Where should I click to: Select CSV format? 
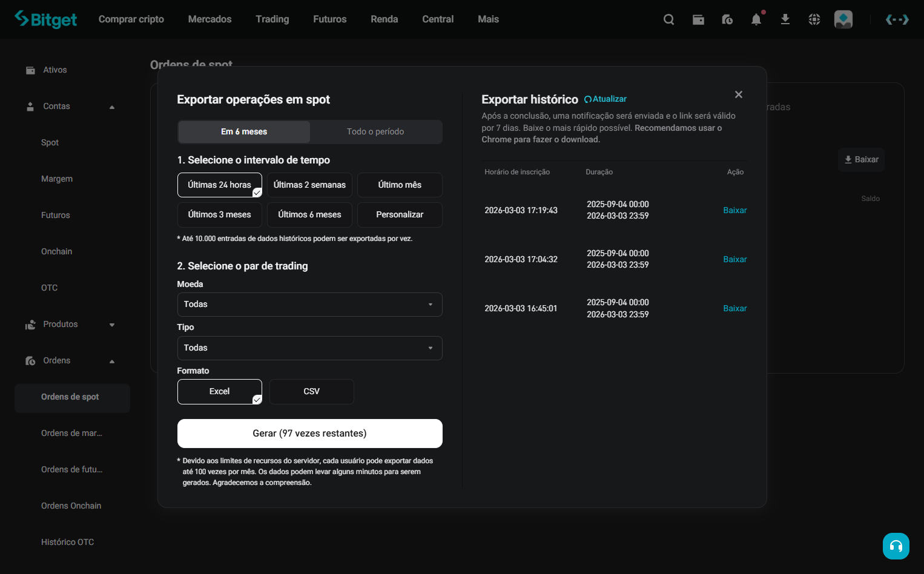312,392
